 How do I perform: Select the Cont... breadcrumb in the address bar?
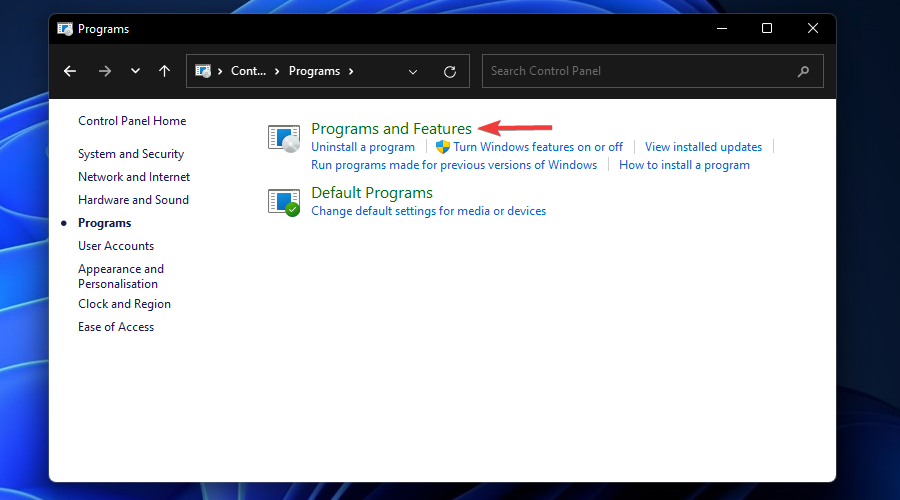pyautogui.click(x=248, y=71)
